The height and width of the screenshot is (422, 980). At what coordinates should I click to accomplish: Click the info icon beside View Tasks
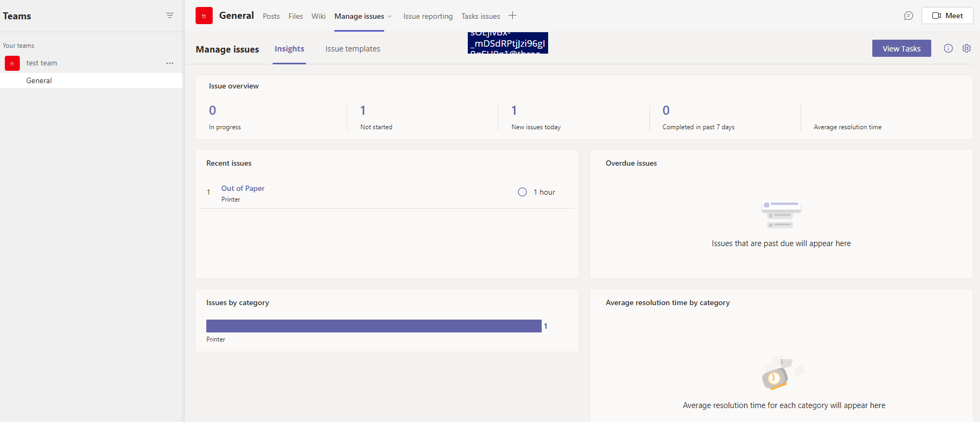point(948,48)
